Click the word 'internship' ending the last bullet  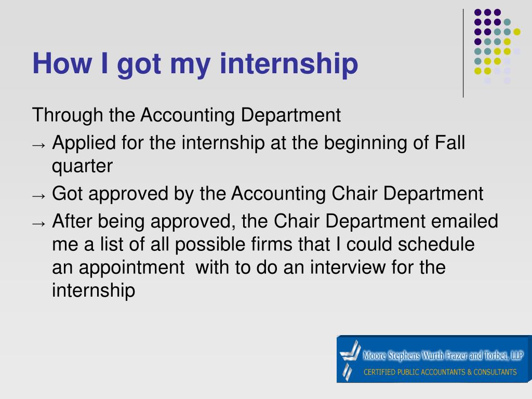click(x=94, y=290)
